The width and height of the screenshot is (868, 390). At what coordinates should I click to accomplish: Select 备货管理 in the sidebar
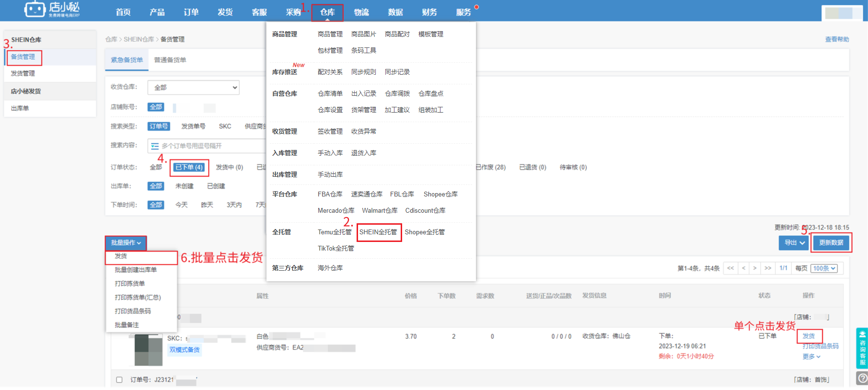tap(23, 57)
